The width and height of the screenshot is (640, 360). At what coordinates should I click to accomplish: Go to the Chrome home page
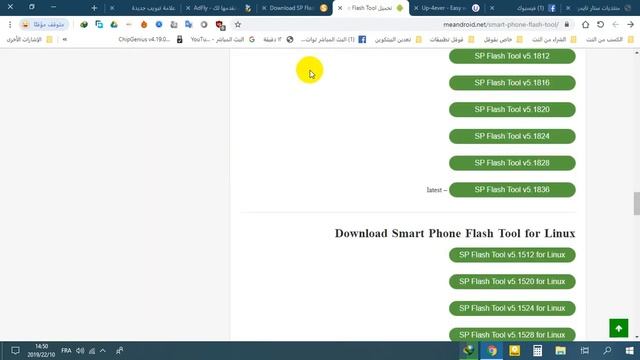(585, 25)
